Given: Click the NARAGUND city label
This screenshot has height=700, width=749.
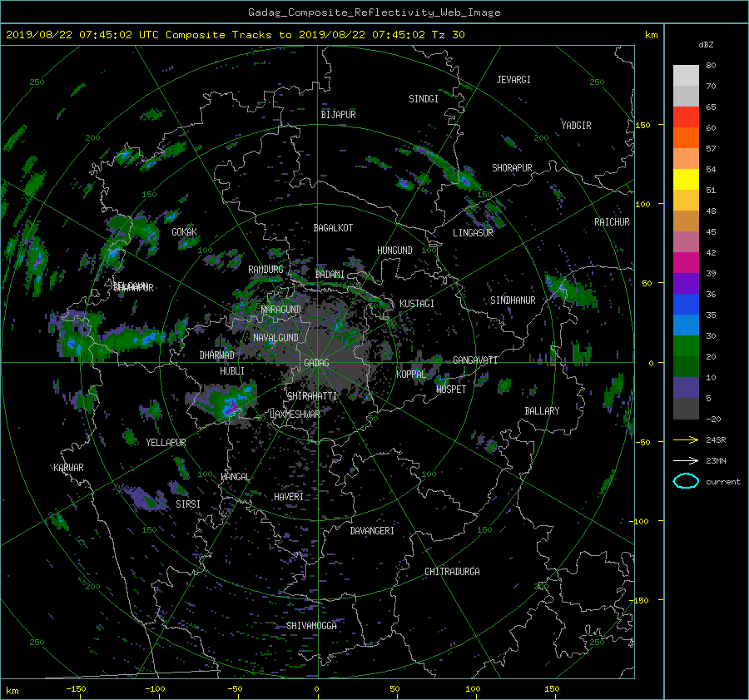Looking at the screenshot, I should pos(281,310).
